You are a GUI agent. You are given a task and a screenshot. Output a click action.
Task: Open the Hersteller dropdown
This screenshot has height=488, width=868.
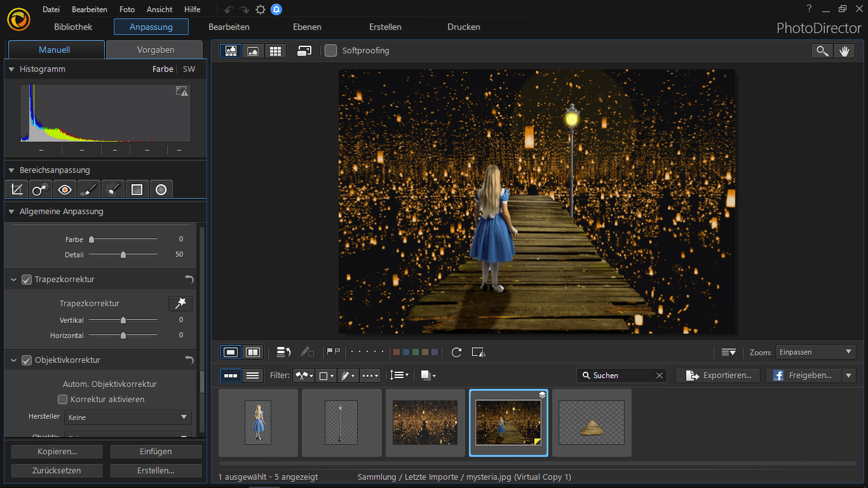pyautogui.click(x=128, y=417)
